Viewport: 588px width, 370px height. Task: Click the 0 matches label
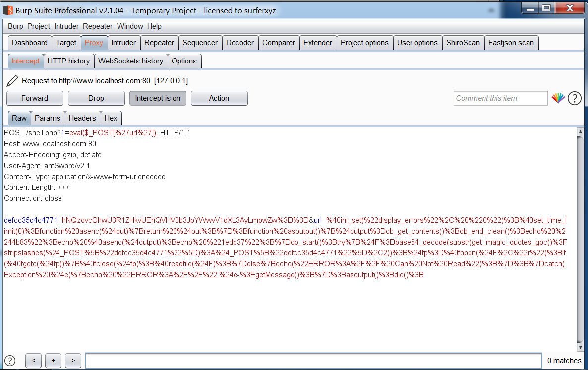click(564, 361)
